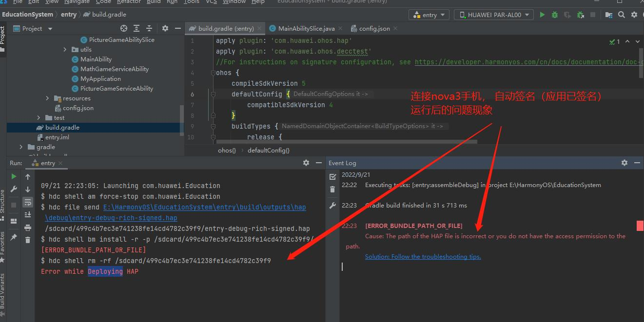644x322 pixels.
Task: Select the ohos{} breadcrumb under the editor
Action: tap(227, 151)
